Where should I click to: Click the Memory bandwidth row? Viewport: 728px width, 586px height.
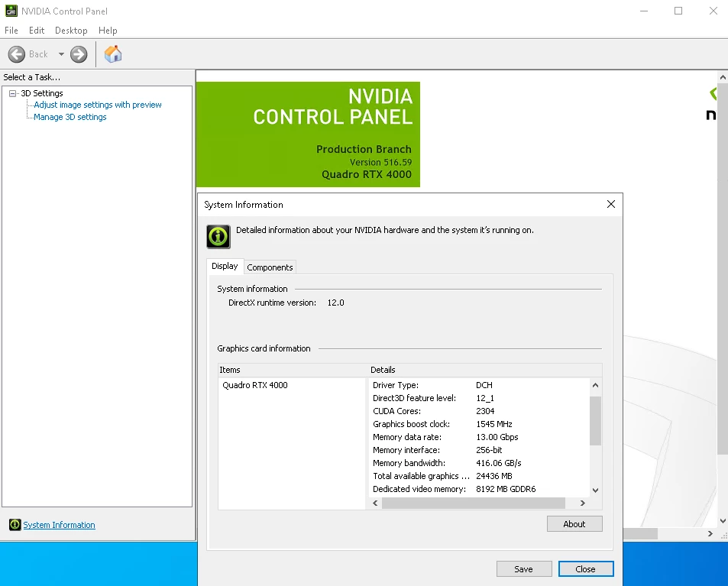click(x=479, y=463)
